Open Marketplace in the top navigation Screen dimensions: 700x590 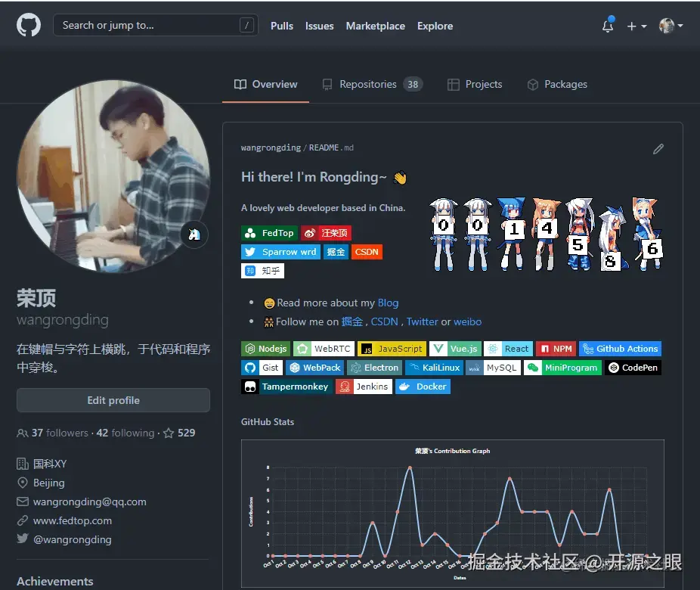coord(376,26)
